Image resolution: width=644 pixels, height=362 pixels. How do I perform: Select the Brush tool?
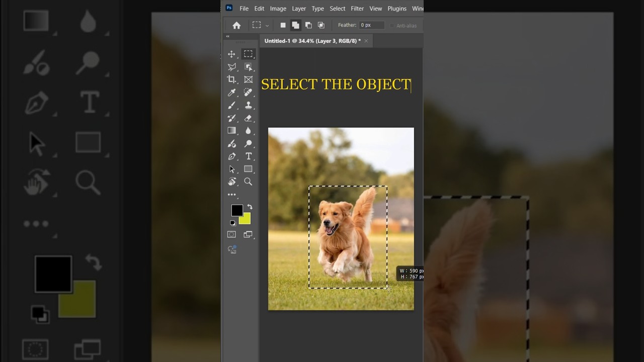pos(231,105)
